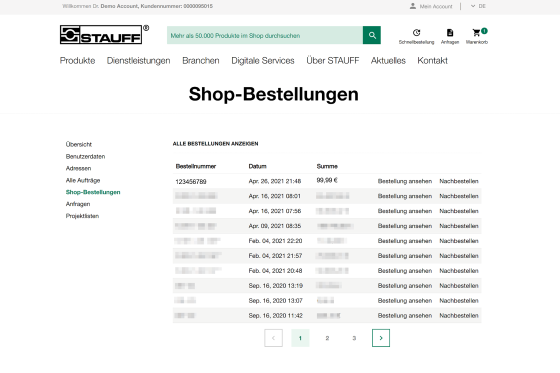This screenshot has height=373, width=560.
Task: Click the Mein Account link text
Action: coord(436,6)
